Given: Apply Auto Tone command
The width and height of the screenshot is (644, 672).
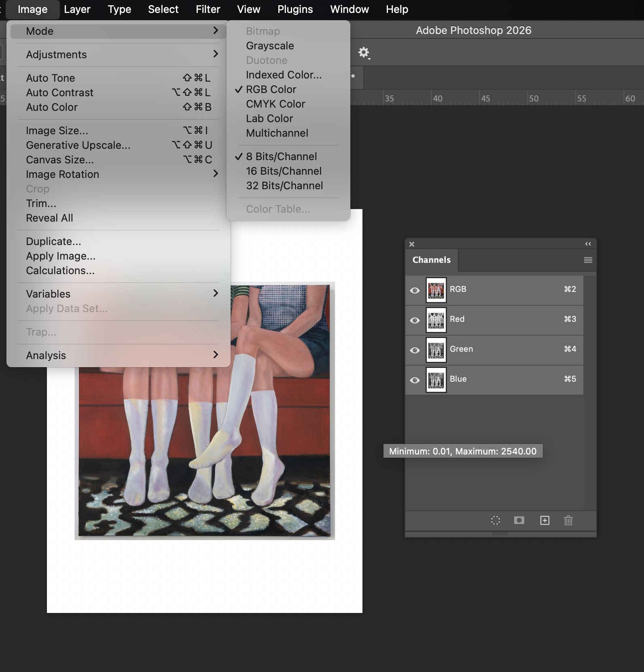Looking at the screenshot, I should pyautogui.click(x=119, y=78).
